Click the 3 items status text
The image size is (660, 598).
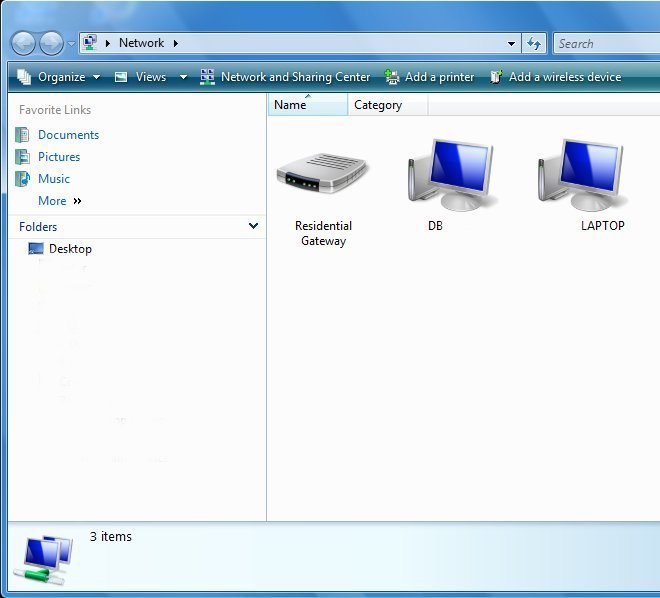(x=111, y=537)
